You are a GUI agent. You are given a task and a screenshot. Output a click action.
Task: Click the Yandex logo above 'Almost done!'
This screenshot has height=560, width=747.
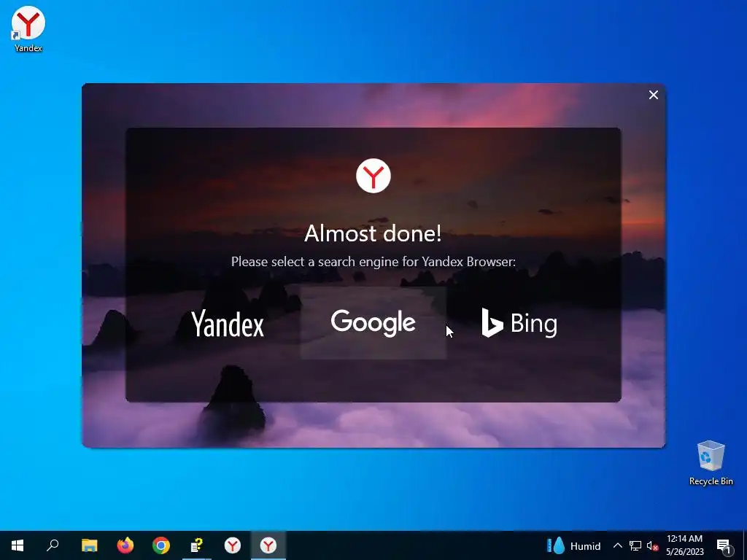click(x=373, y=176)
